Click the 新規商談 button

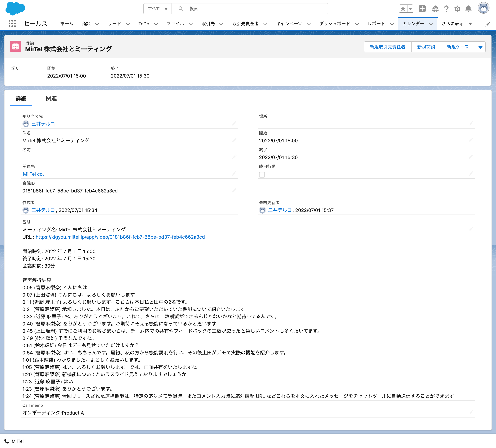click(x=426, y=47)
